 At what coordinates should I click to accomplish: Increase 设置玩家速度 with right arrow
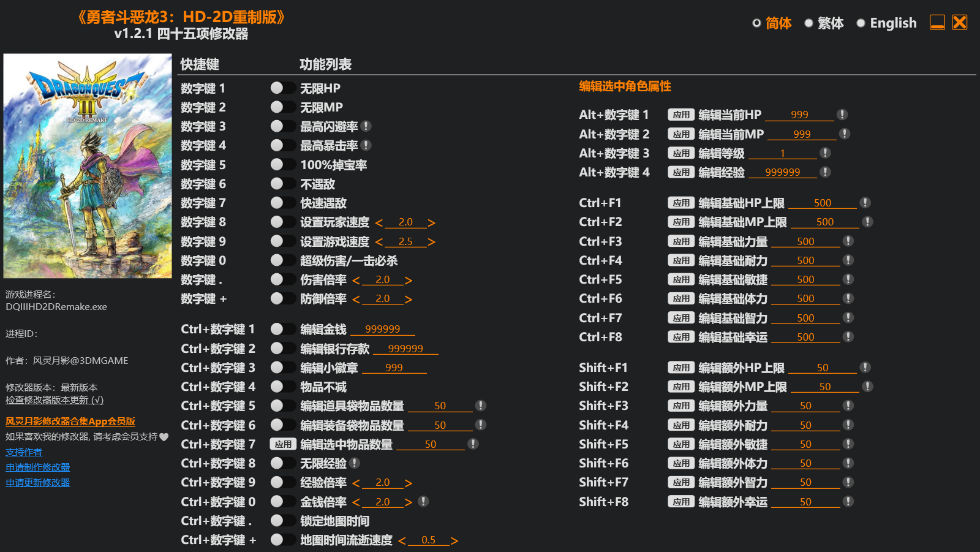pos(431,223)
